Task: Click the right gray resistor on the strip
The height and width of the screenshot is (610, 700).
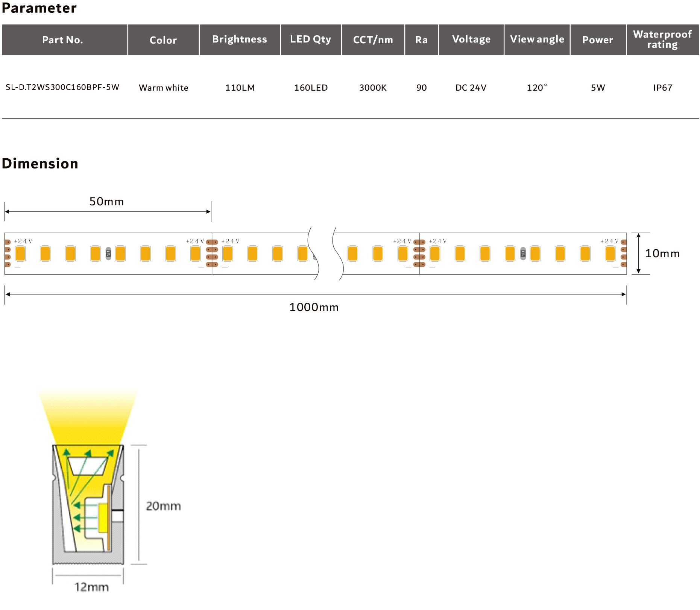Action: click(x=523, y=253)
